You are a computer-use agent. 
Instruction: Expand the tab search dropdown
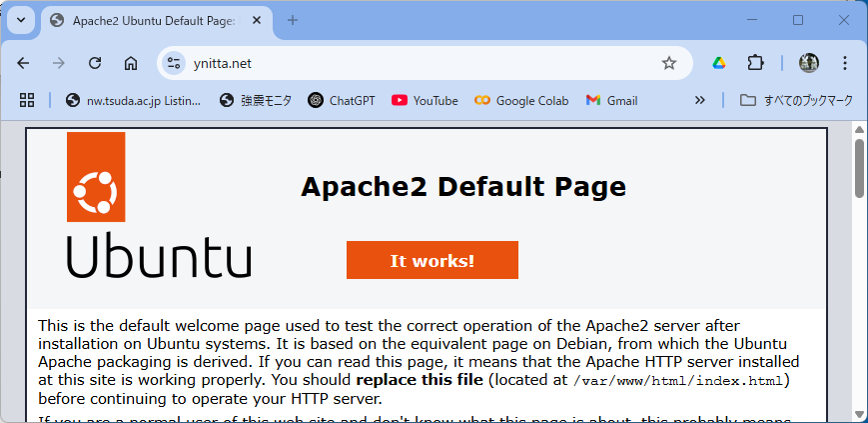[20, 20]
